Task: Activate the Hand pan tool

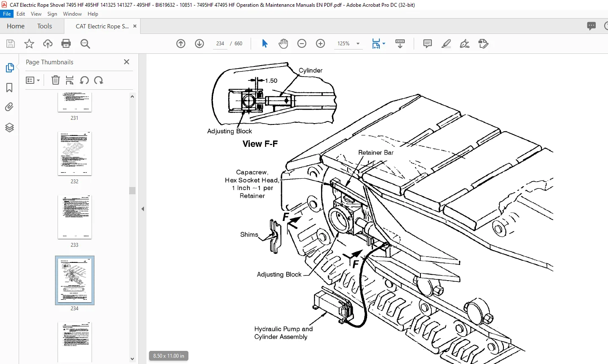Action: (x=283, y=44)
